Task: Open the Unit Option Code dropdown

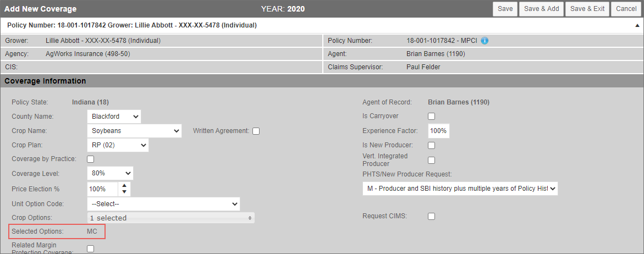Action: [x=163, y=204]
